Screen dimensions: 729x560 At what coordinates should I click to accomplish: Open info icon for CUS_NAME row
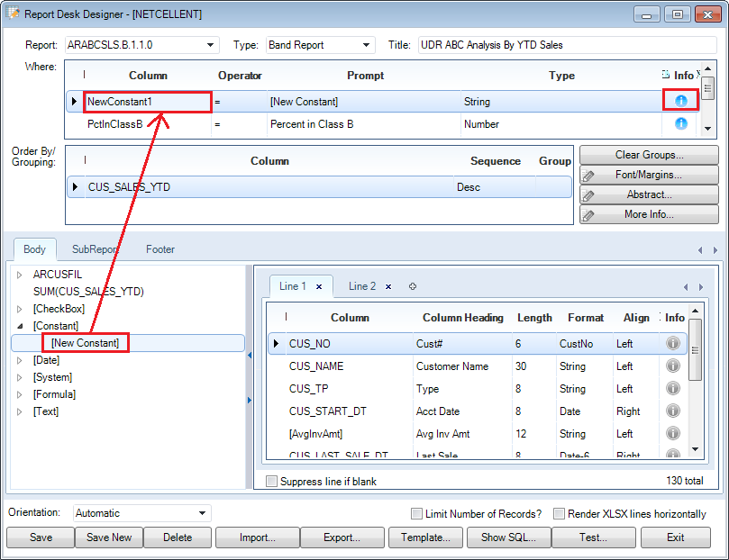pyautogui.click(x=673, y=366)
